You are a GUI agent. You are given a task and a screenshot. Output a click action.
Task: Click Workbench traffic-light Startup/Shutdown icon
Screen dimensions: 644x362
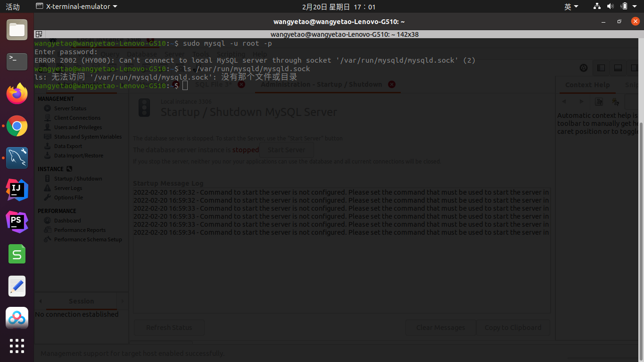[144, 108]
